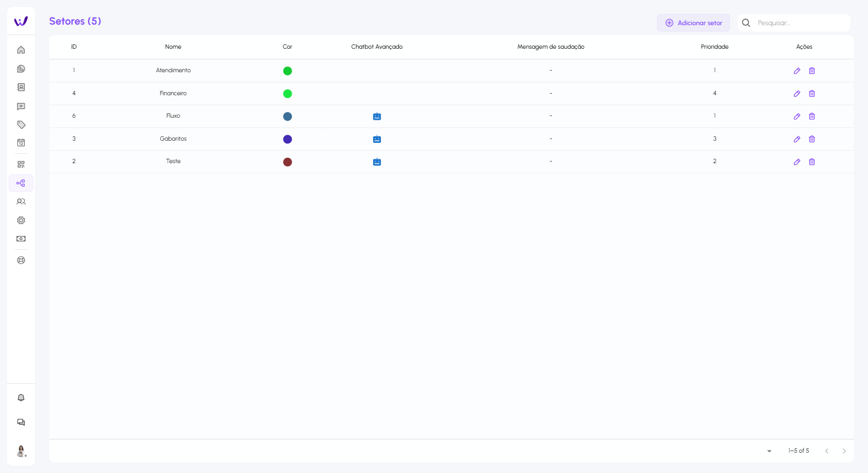
Task: Go to next page with right chevron
Action: [x=844, y=451]
